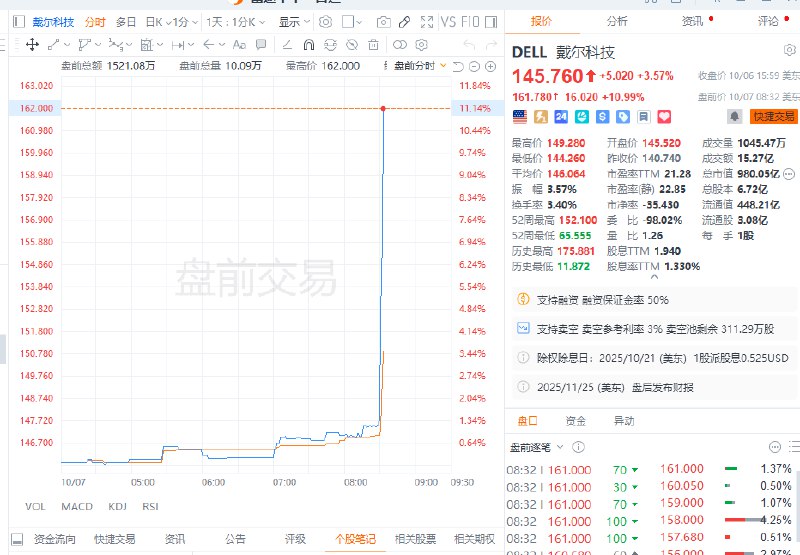This screenshot has height=555, width=800.
Task: Toggle price alert bell icon
Action: (734, 117)
